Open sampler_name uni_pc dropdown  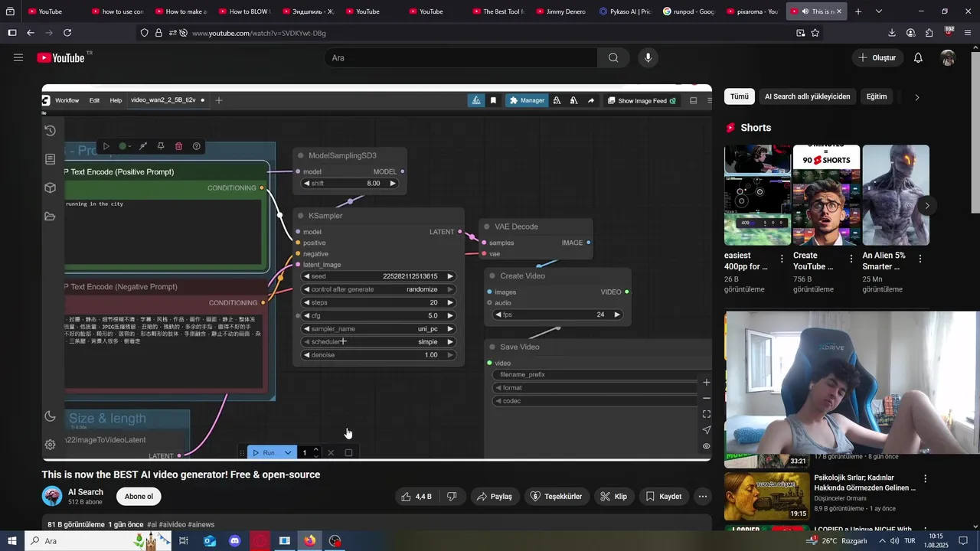tap(379, 329)
